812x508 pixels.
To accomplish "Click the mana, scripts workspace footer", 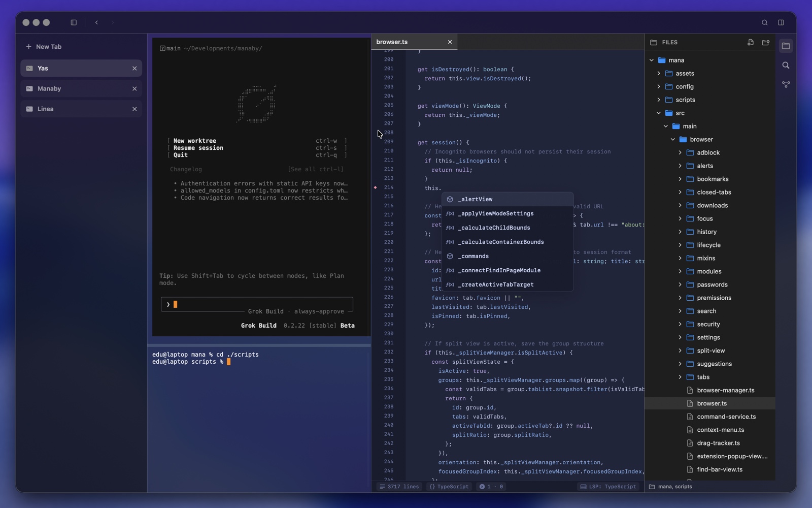I will click(670, 487).
